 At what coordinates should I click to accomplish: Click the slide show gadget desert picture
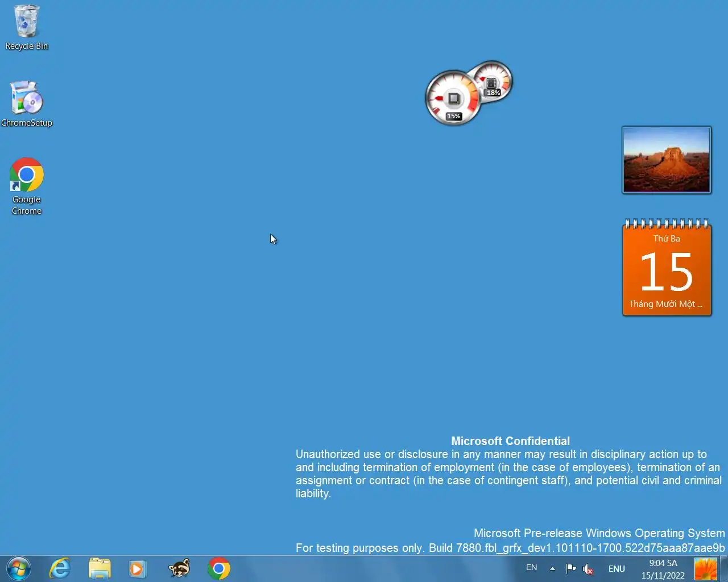coord(667,160)
